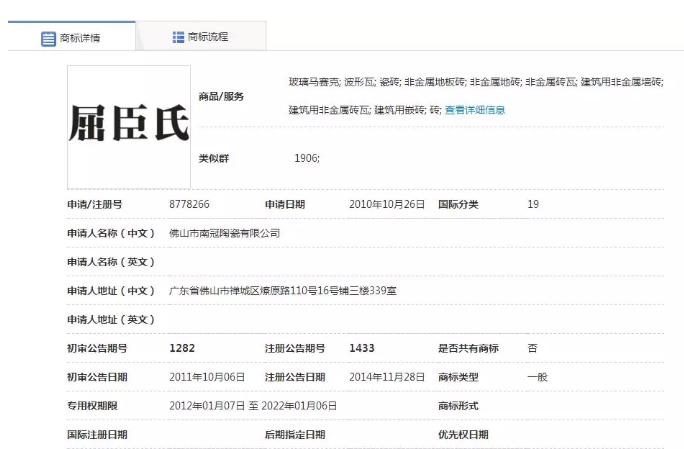684x449 pixels.
Task: Click the list icon on the 商标流程 tab
Action: coord(178,37)
